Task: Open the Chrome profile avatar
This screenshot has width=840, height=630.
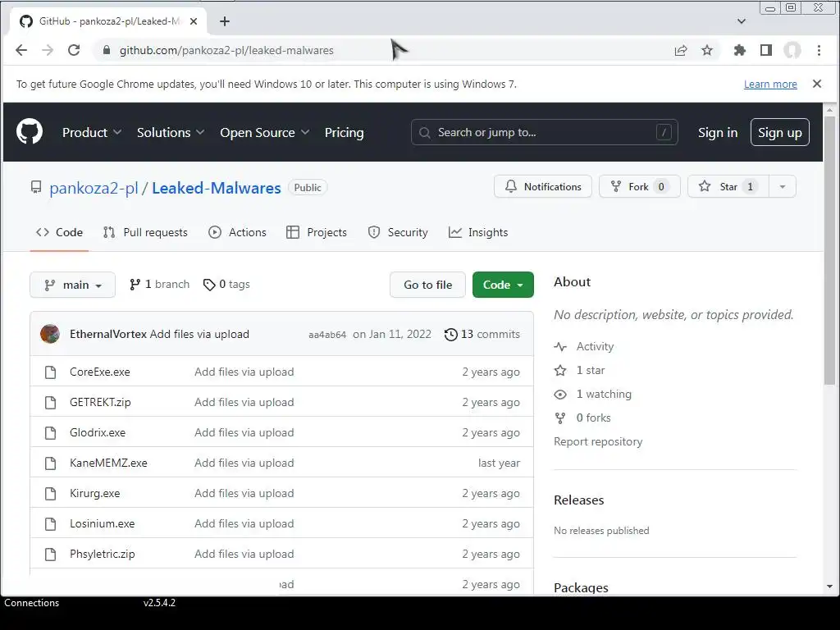Action: (x=792, y=50)
